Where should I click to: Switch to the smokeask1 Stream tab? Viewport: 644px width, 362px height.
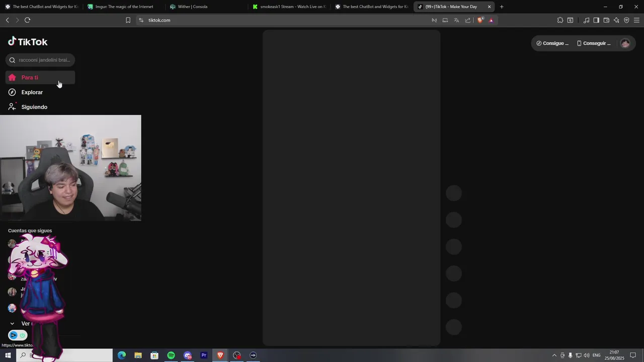289,7
